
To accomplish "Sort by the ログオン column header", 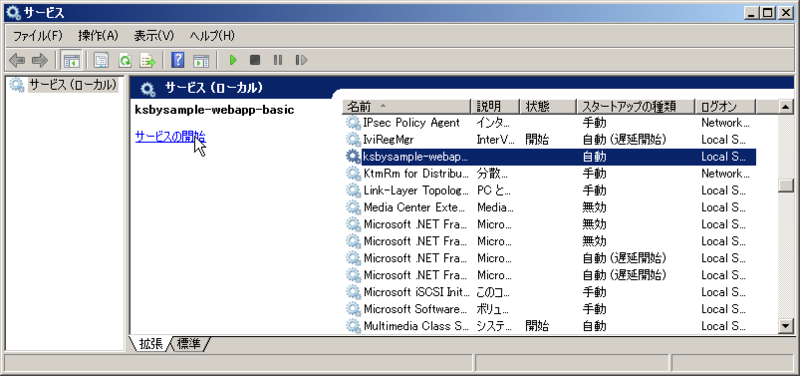I will coord(725,107).
